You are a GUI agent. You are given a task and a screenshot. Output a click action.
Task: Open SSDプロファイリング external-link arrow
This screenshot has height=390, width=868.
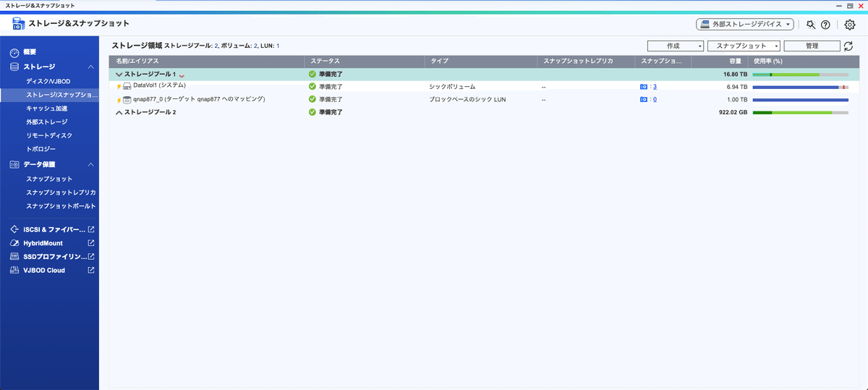click(91, 257)
